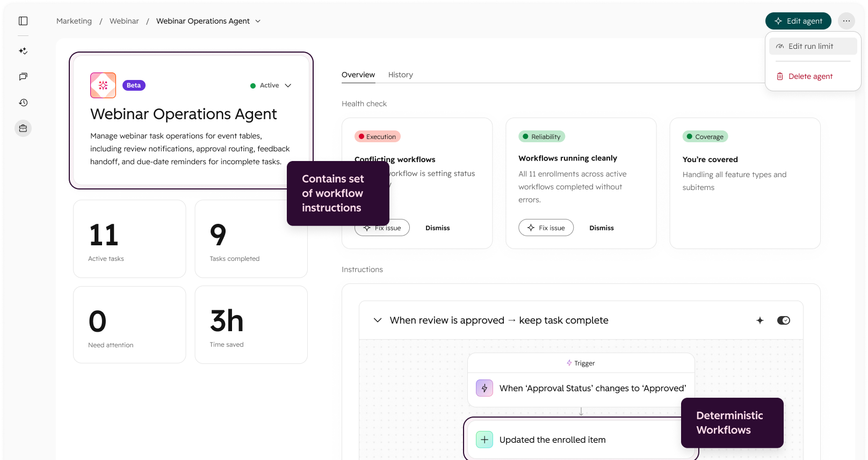Click the Health check section heading

click(x=364, y=104)
